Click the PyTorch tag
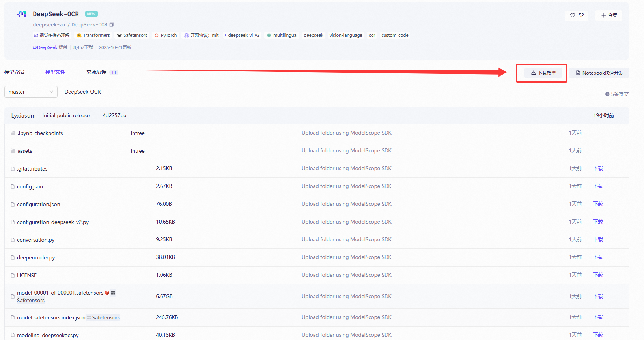Viewport: 644px width, 340px height. coord(166,35)
